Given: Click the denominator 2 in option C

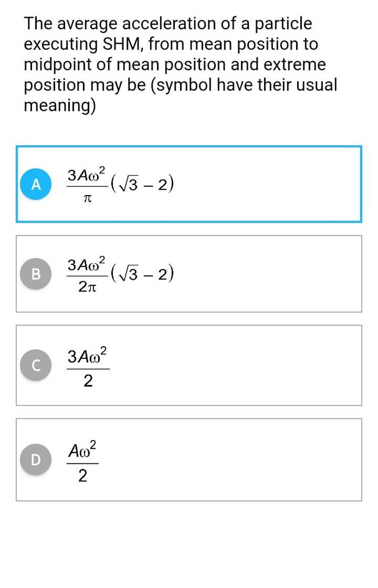Looking at the screenshot, I should coord(88,380).
